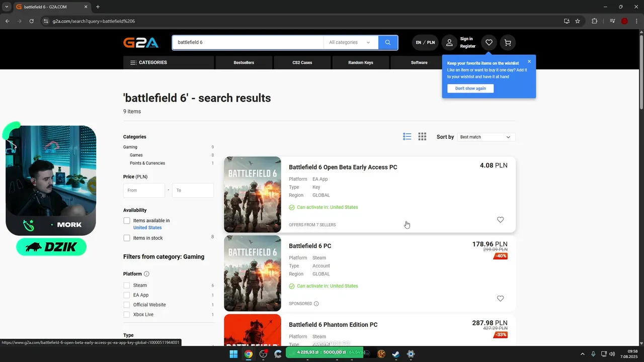This screenshot has height=362, width=644.
Task: Open the Software tab
Action: 419,63
